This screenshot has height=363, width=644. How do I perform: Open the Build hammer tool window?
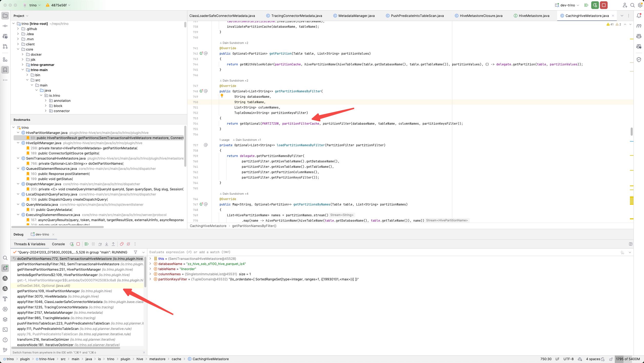(x=5, y=299)
